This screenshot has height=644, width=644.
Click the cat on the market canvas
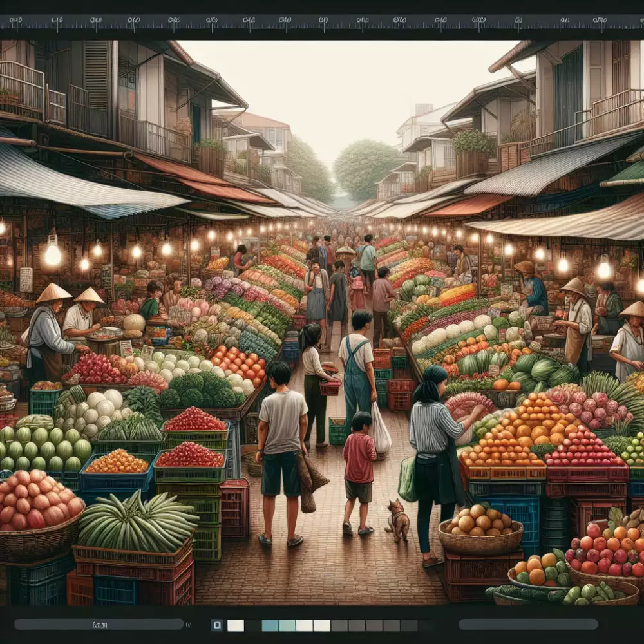point(398,519)
